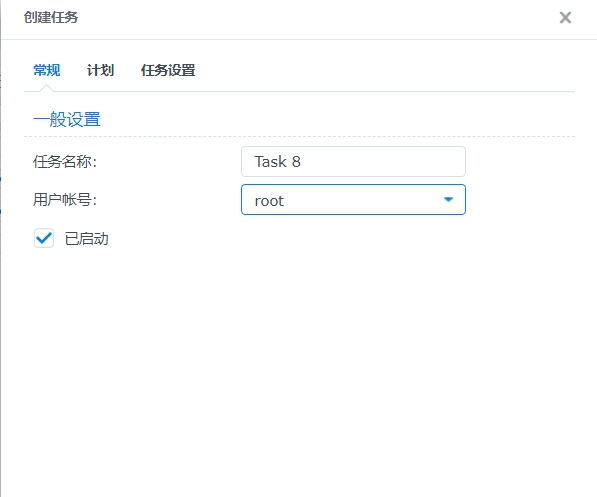The image size is (597, 497).
Task: Click the word root in the dropdown
Action: click(x=269, y=201)
